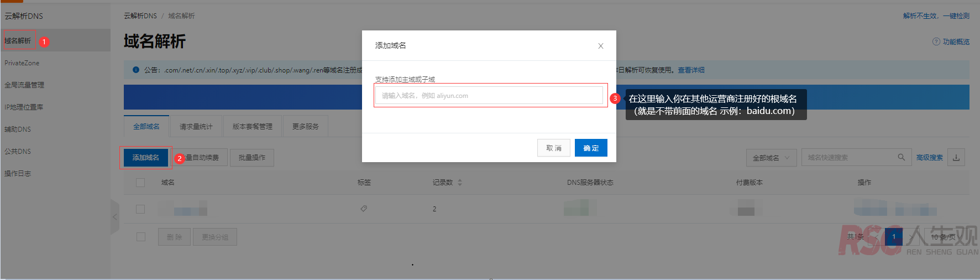Image resolution: width=980 pixels, height=280 pixels.
Task: Open 全局流量管理 in the sidebar
Action: (24, 85)
